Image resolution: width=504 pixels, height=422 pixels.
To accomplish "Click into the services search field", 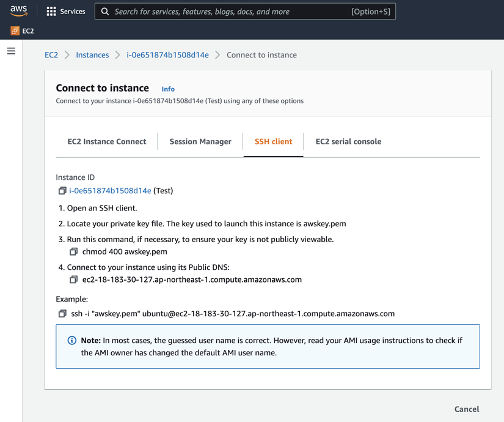I will pos(232,11).
